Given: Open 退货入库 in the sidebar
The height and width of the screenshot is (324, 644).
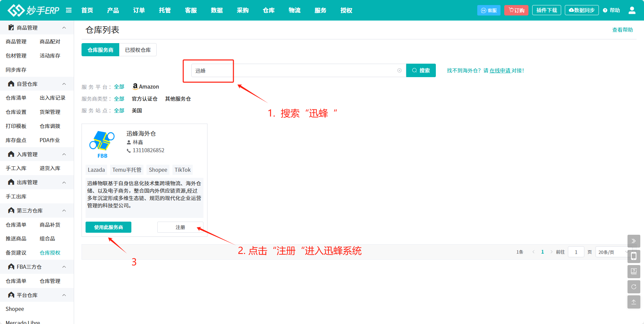Looking at the screenshot, I should (x=50, y=168).
